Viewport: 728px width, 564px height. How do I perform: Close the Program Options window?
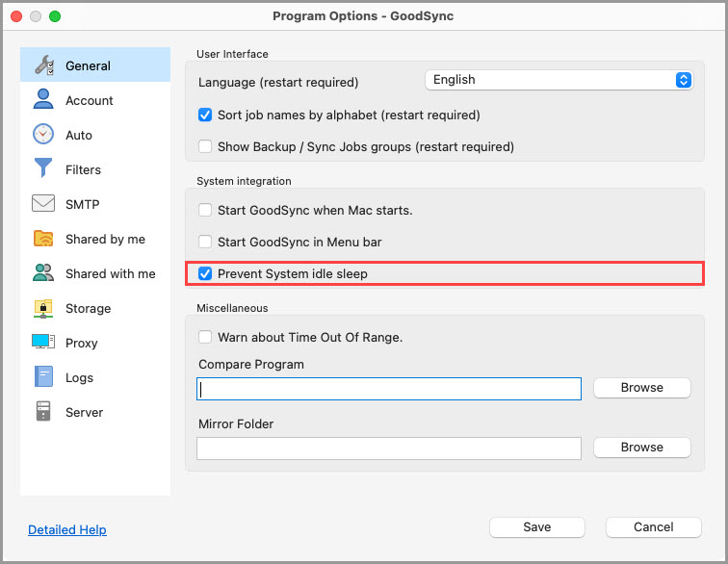click(16, 16)
